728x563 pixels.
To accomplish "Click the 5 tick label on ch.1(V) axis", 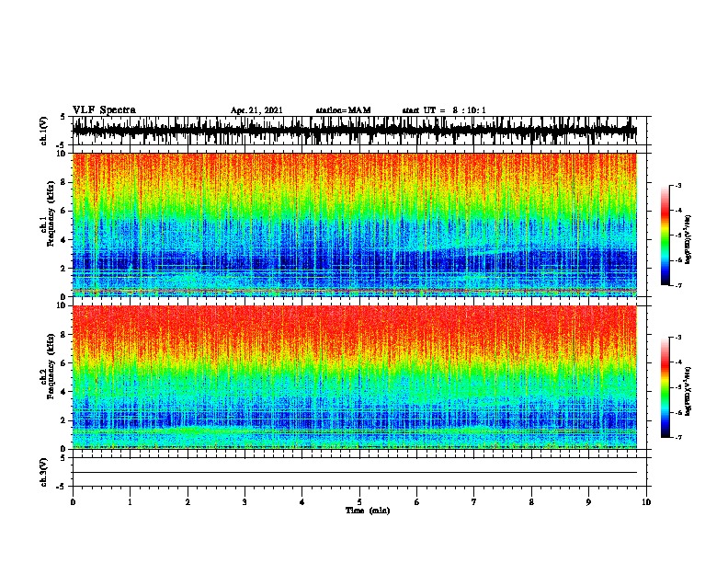I will [x=63, y=117].
